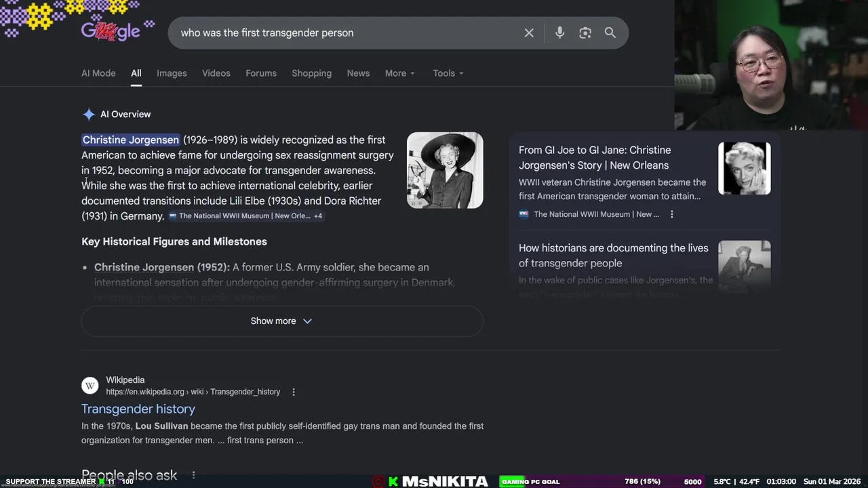Viewport: 868px width, 488px height.
Task: Open options menu for WWII Museum card
Action: point(672,214)
